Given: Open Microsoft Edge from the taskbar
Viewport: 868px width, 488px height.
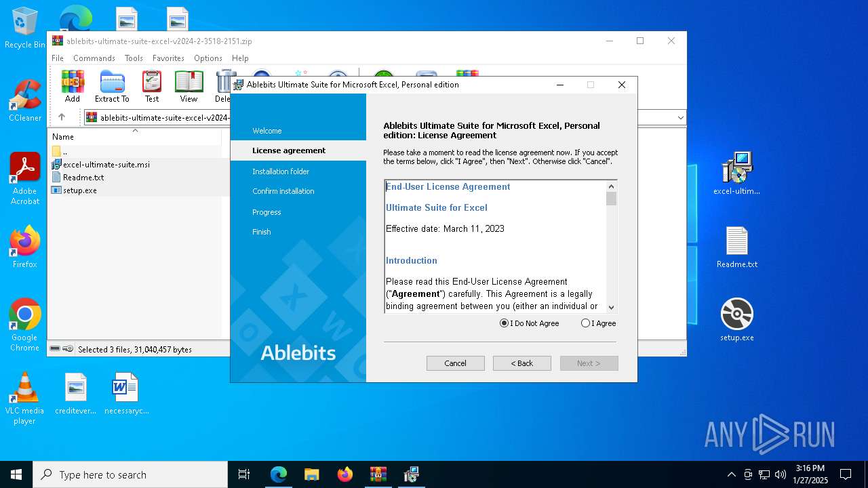Looking at the screenshot, I should [279, 474].
